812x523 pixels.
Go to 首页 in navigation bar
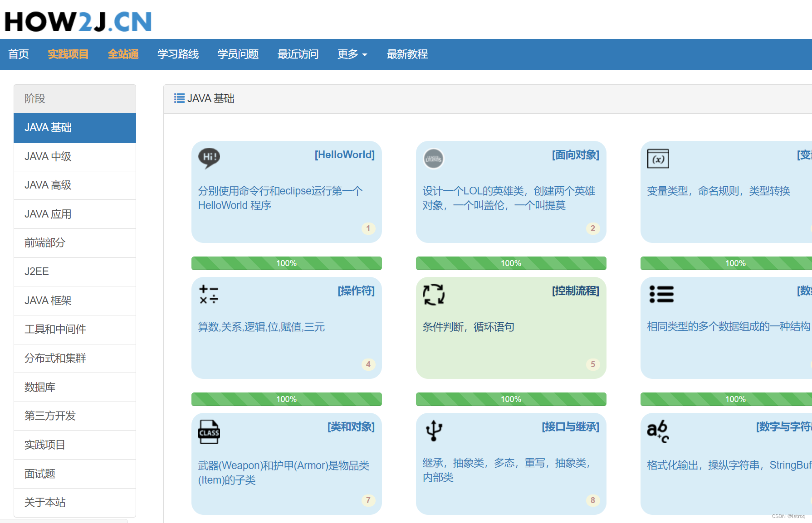coord(19,54)
